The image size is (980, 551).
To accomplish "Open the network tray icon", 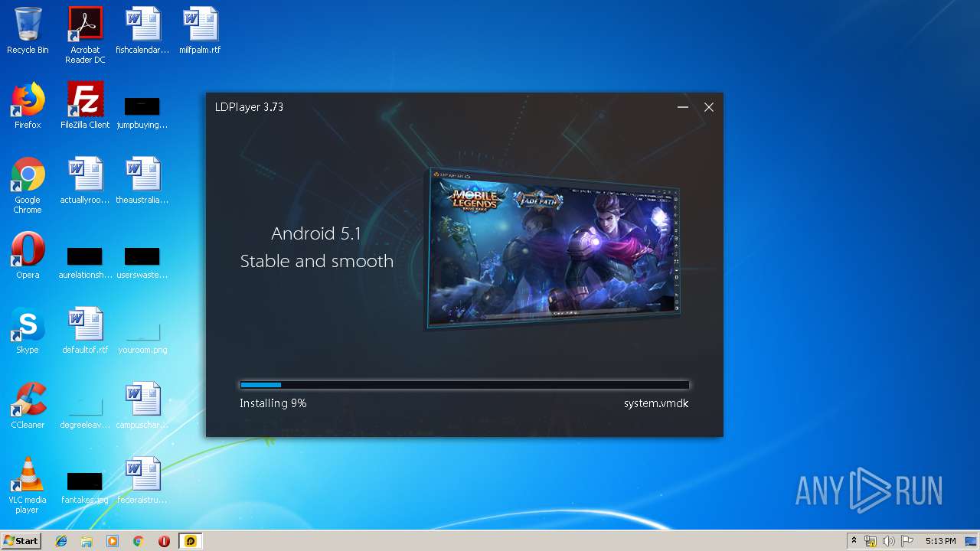I will [871, 541].
